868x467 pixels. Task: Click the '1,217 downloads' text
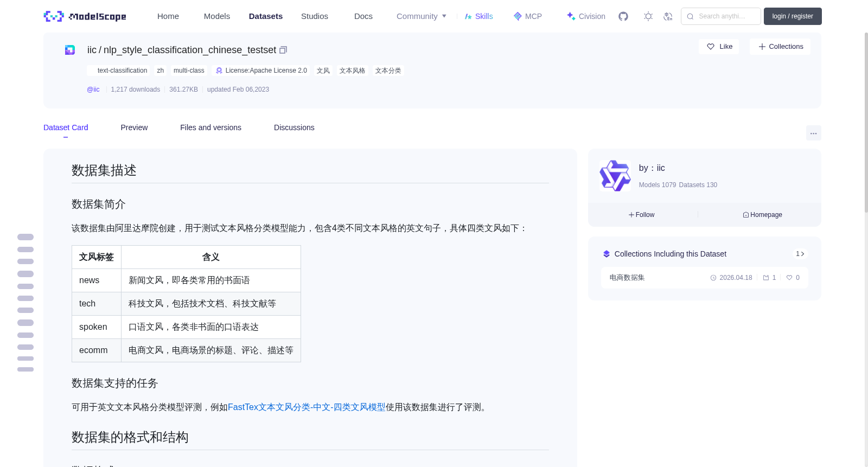point(136,89)
